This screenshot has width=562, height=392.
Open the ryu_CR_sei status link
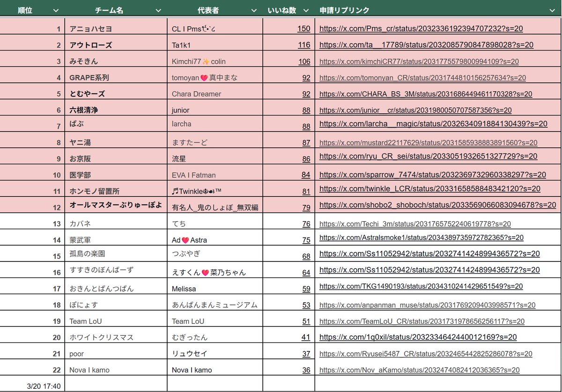428,156
